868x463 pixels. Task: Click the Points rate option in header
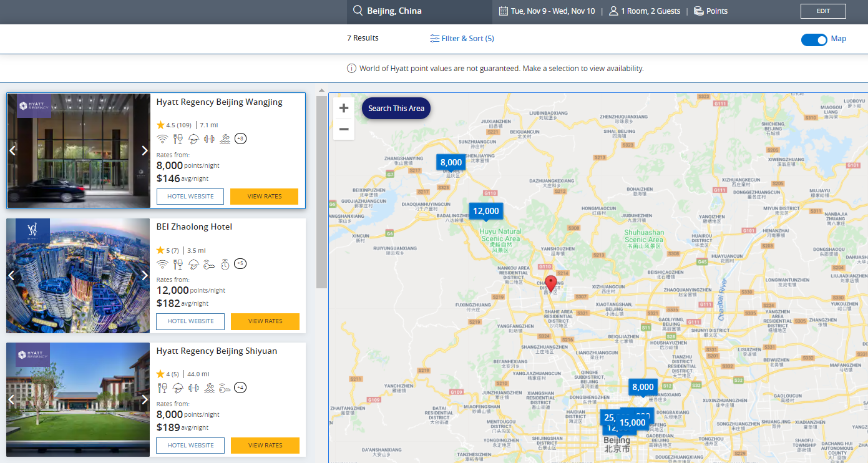click(x=711, y=11)
